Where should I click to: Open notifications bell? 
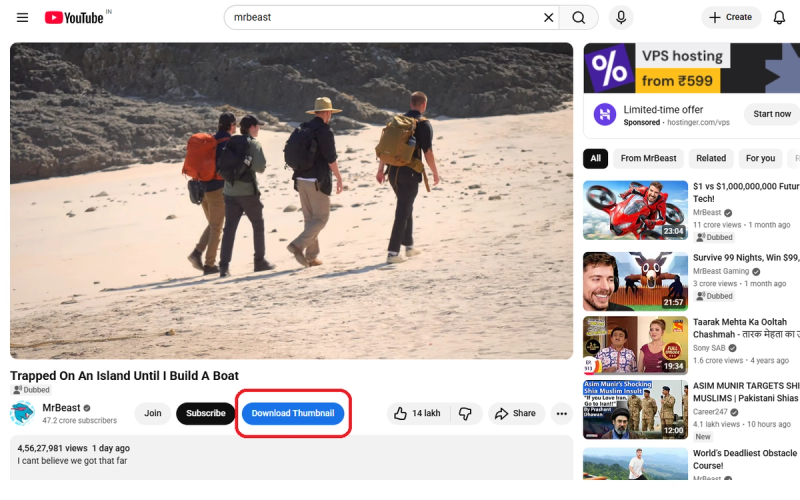pos(779,17)
